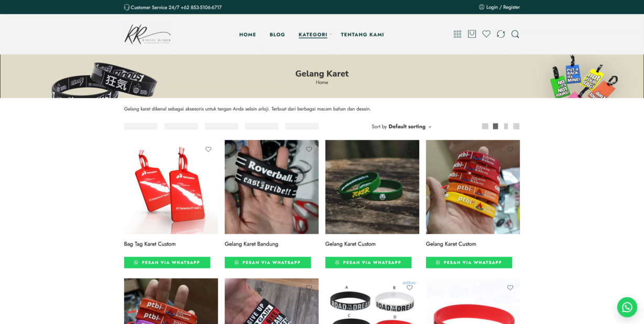Screen dimensions: 644x324
Task: Click the Home breadcrumb link
Action: pyautogui.click(x=322, y=82)
